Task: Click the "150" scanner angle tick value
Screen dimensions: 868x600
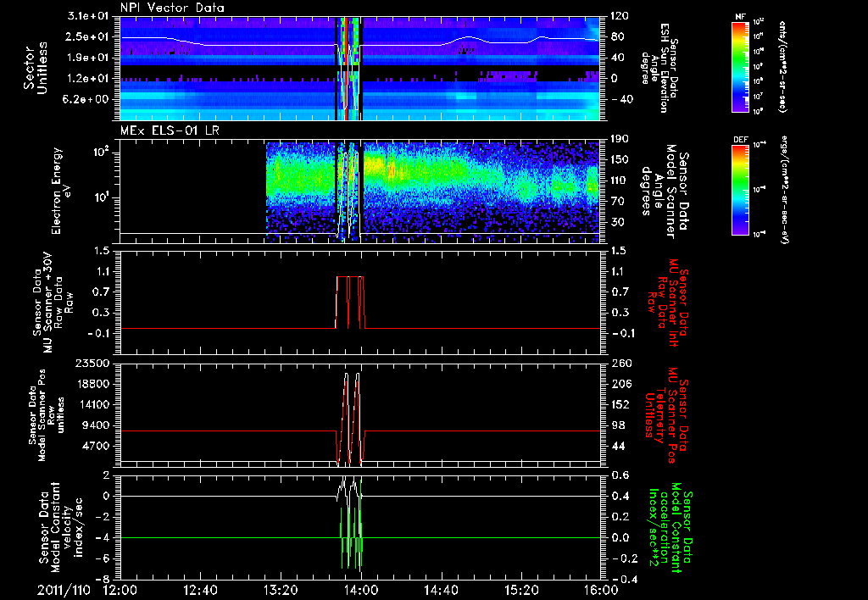Action: tap(620, 160)
